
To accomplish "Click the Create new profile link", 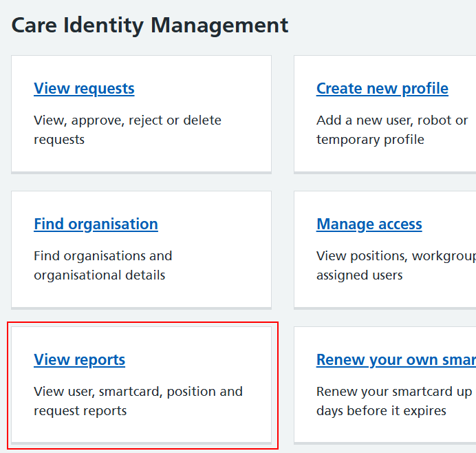I will tap(382, 89).
